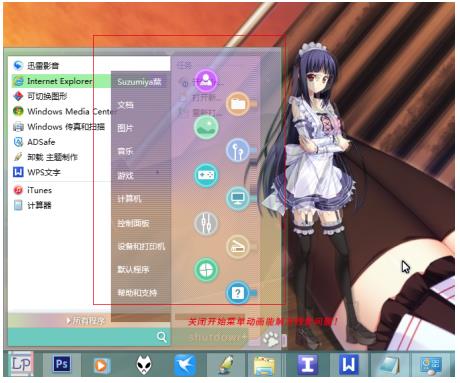Open the teal gamepad games icon
The image size is (460, 383).
tap(206, 175)
